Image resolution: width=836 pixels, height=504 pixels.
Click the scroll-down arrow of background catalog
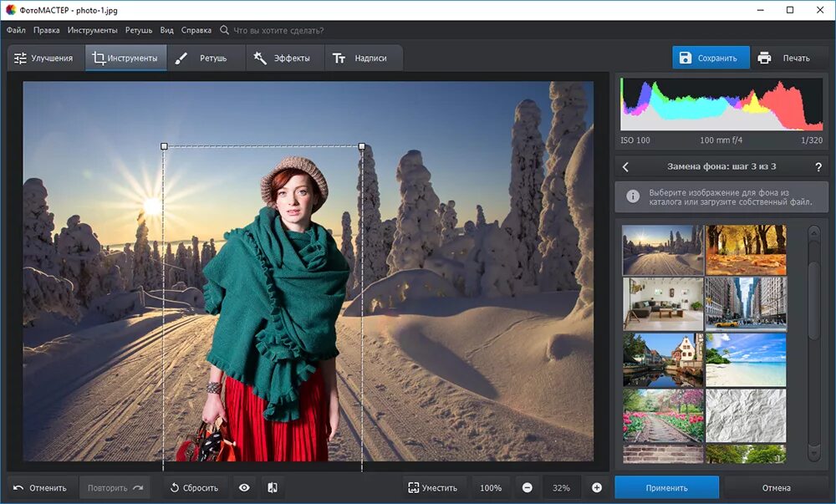click(x=813, y=453)
